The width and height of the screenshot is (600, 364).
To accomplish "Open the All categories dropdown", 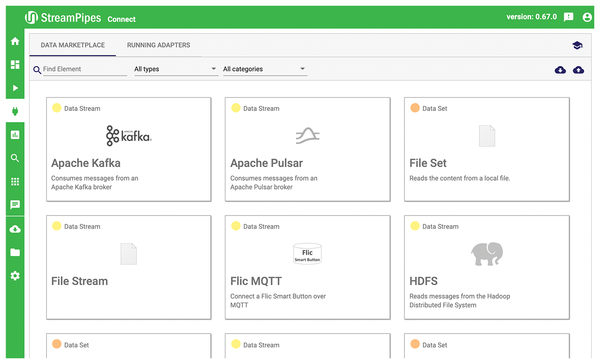I will point(265,69).
